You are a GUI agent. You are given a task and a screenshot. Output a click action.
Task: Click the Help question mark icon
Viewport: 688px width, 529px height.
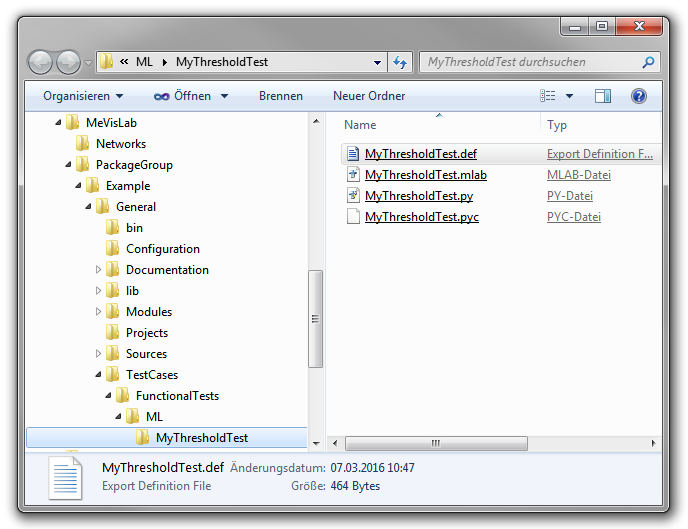click(639, 96)
